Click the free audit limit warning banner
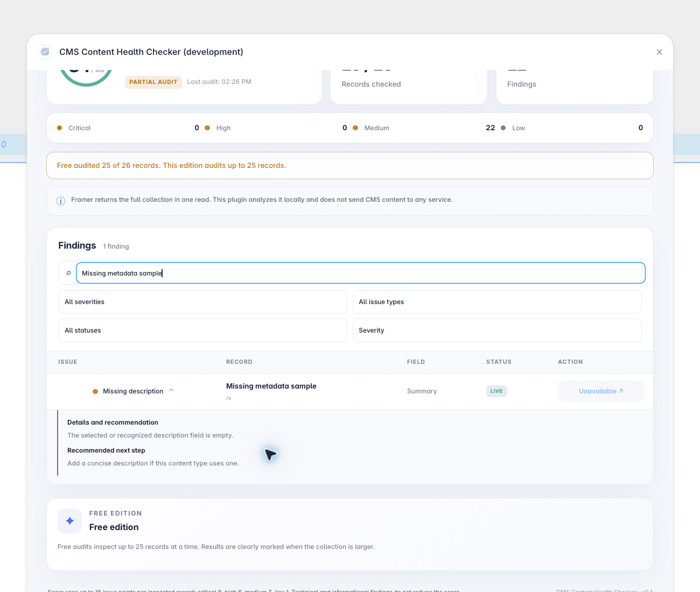This screenshot has width=700, height=592. tap(350, 165)
